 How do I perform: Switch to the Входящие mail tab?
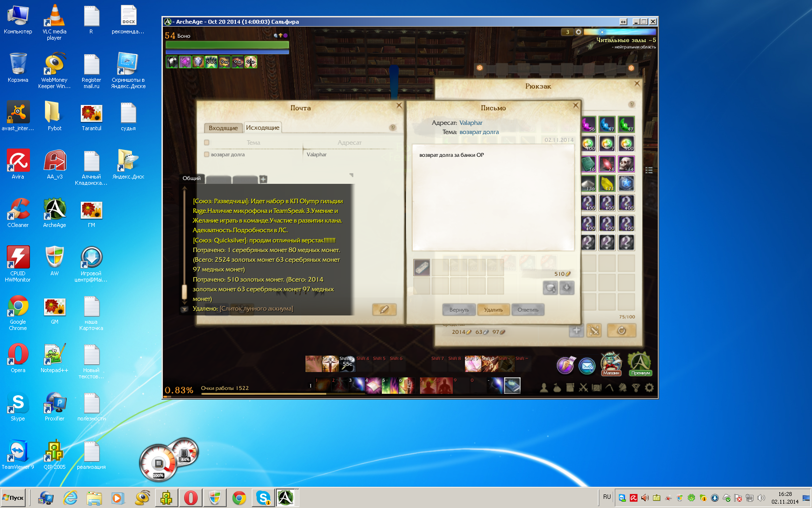(223, 128)
